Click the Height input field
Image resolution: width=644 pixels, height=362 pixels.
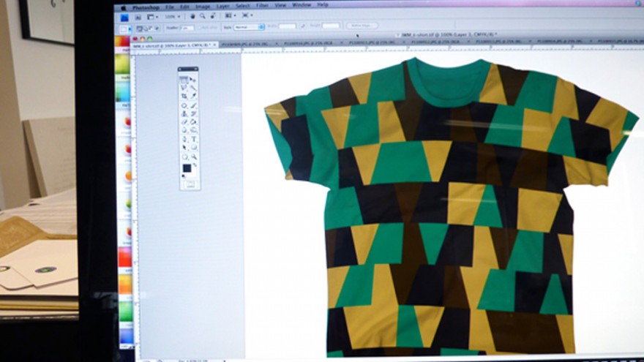331,26
